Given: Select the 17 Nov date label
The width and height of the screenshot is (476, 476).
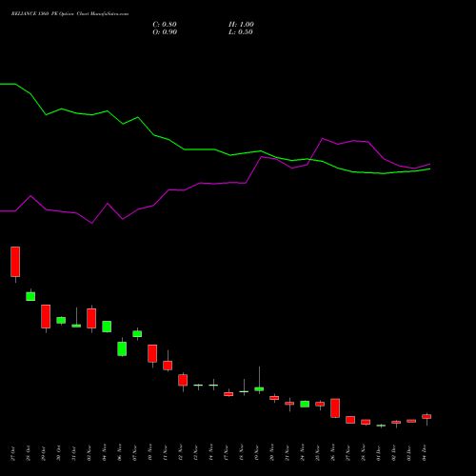Looking at the screenshot, I should [x=227, y=453].
